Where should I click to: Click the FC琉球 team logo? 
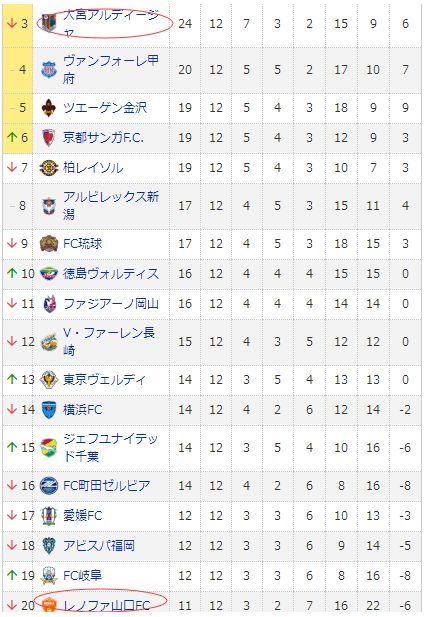pos(49,244)
